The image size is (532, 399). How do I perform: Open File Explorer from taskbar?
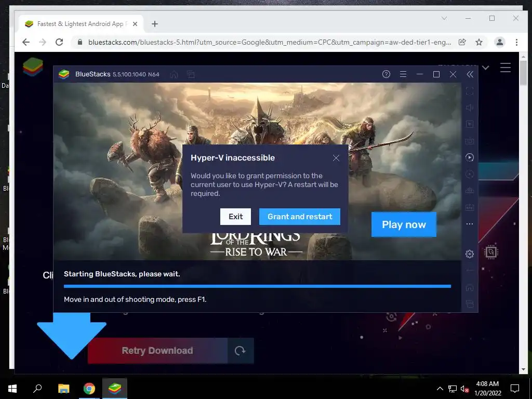[63, 389]
